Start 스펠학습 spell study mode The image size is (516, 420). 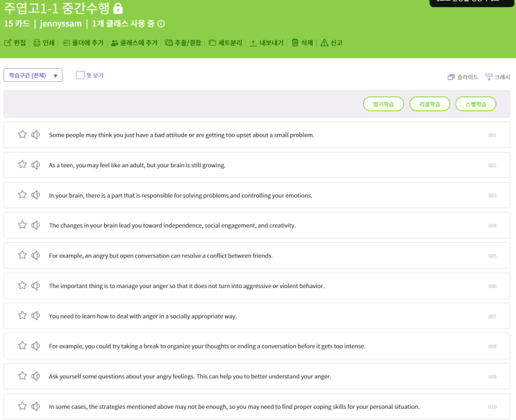[x=476, y=104]
